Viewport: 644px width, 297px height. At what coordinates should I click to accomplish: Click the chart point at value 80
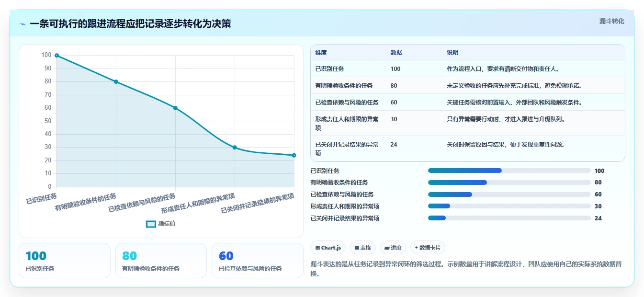click(116, 82)
